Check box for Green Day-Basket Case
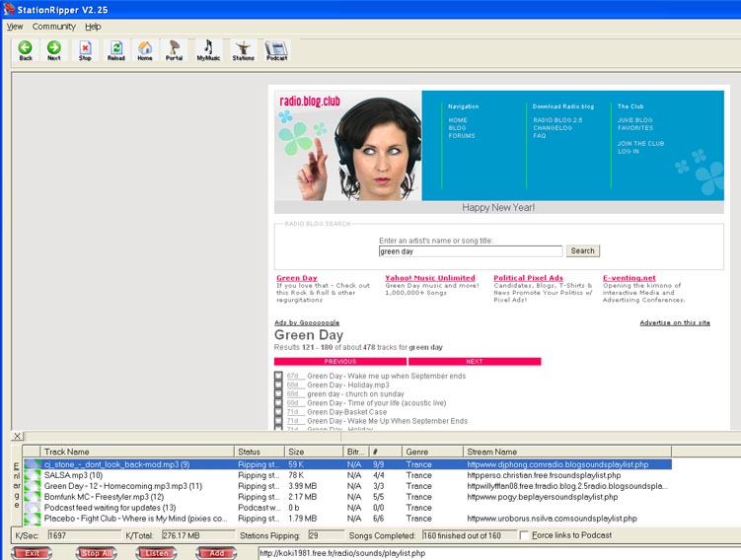 click(x=278, y=412)
